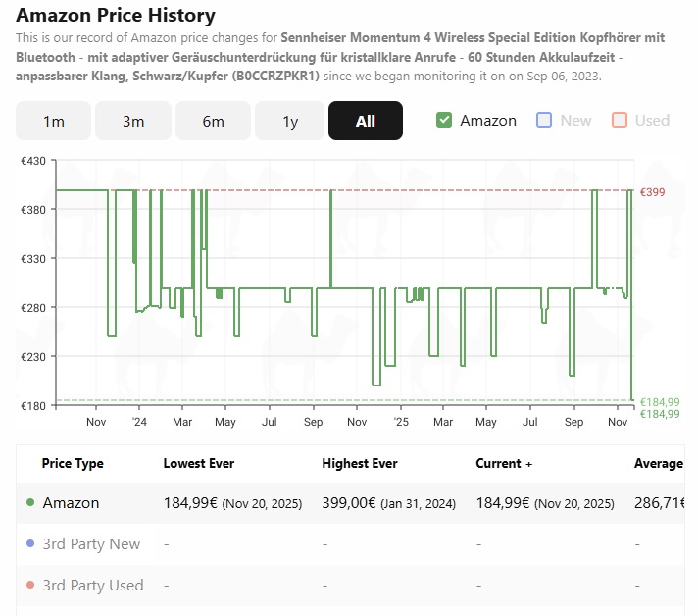
Task: Click the final price drop at chart end
Action: 631,294
